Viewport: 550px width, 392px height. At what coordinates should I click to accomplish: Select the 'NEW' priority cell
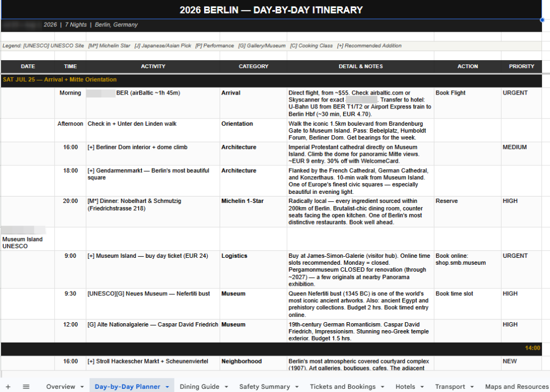(x=521, y=363)
